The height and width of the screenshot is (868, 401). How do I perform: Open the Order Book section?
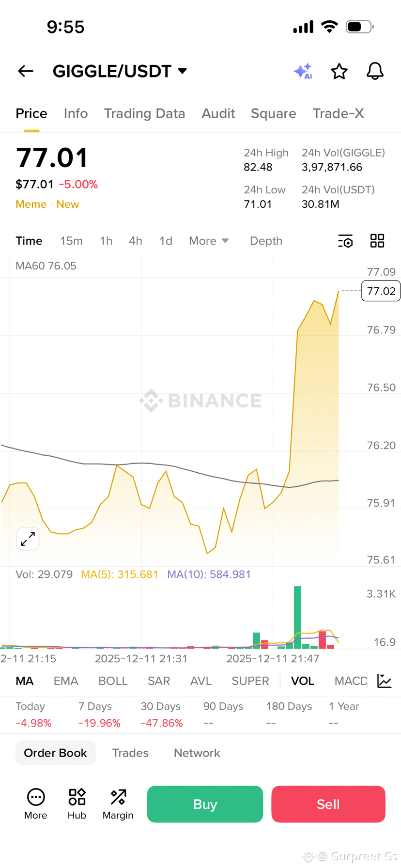(55, 753)
